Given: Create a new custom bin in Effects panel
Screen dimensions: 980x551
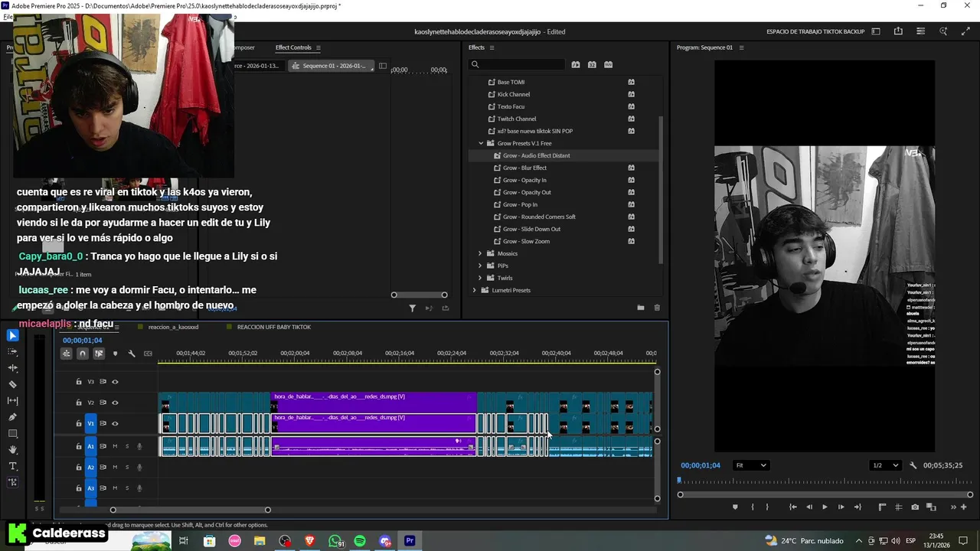Looking at the screenshot, I should (640, 308).
